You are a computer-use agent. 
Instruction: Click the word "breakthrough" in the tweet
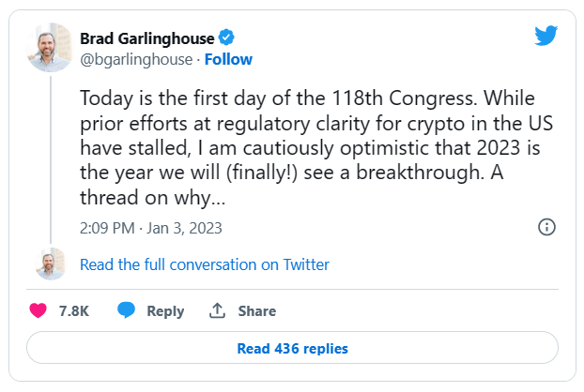click(418, 173)
